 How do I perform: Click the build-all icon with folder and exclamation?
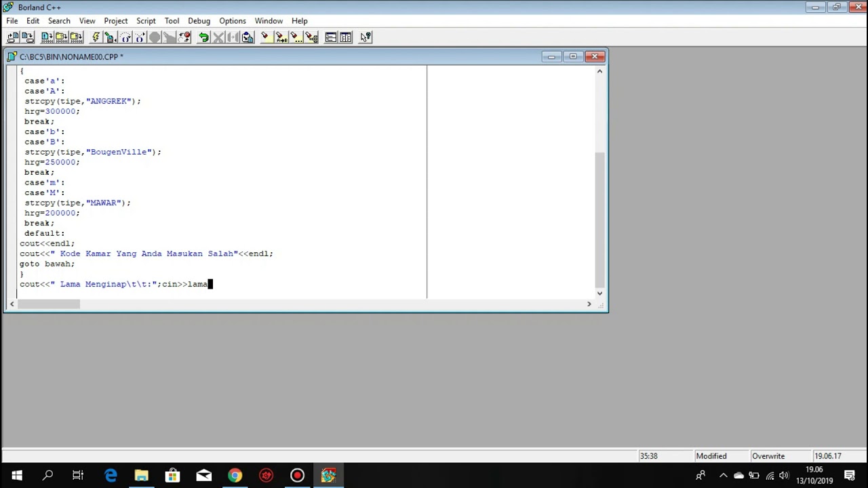tap(77, 37)
